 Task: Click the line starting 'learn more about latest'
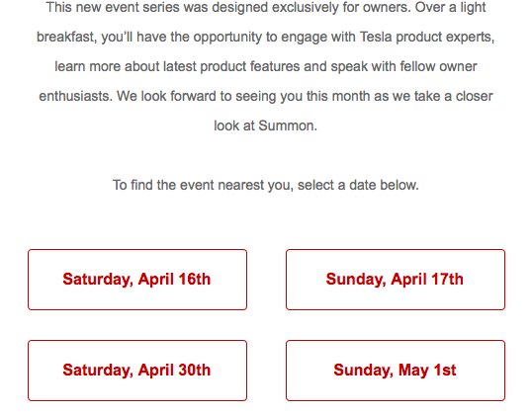[266, 66]
